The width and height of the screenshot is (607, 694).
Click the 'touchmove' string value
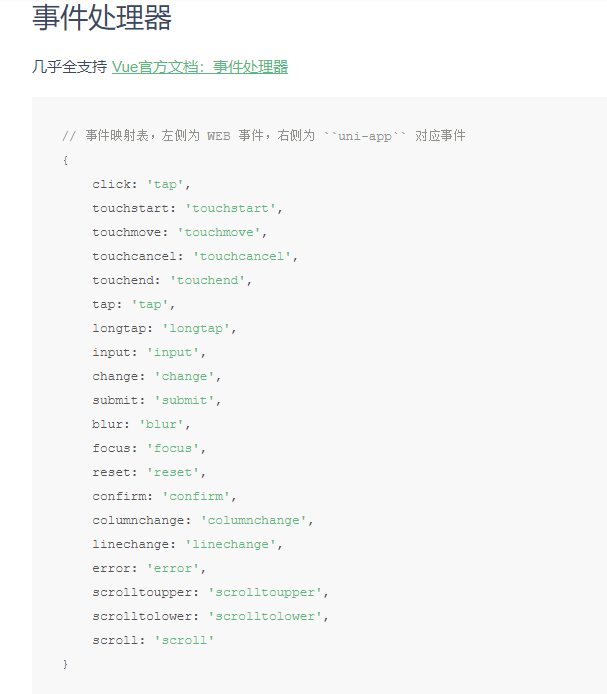[x=219, y=232]
